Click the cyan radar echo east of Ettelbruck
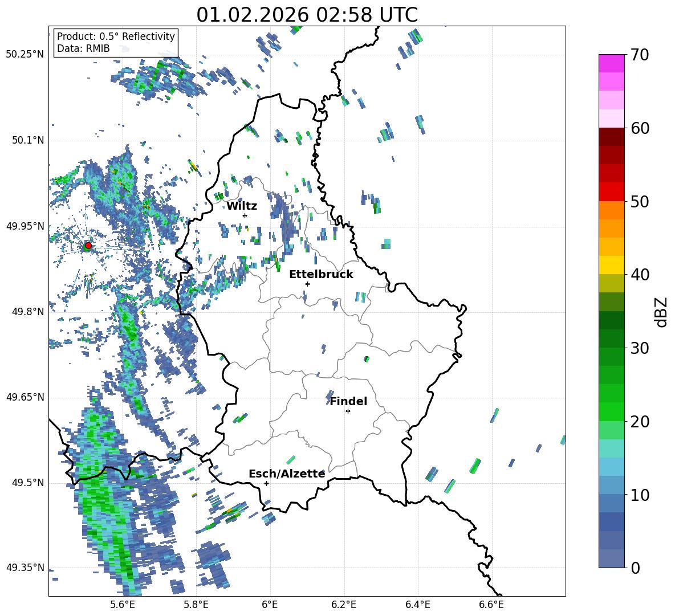675x616 pixels. [361, 296]
